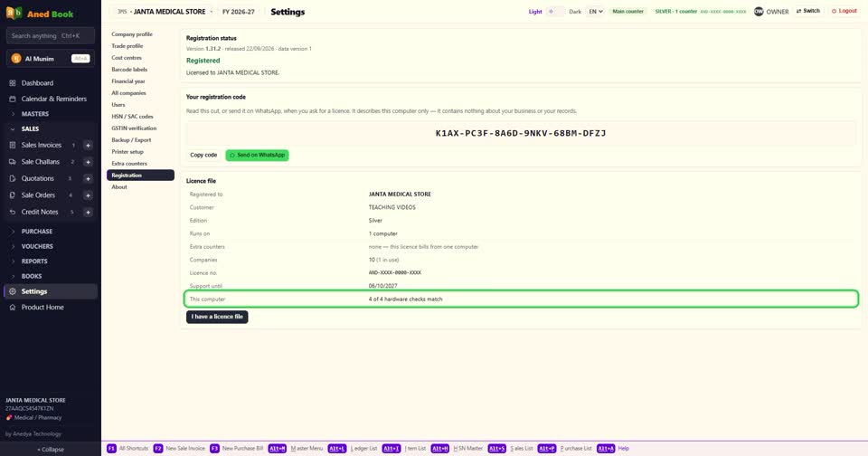Click the Send on WhatsApp button
This screenshot has width=868, height=456.
click(257, 155)
